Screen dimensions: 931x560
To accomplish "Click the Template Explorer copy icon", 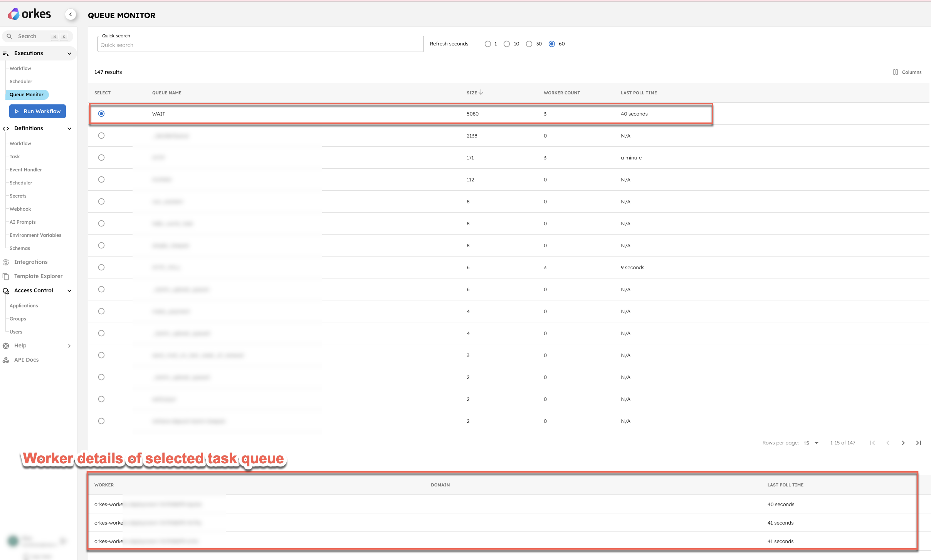I will (x=6, y=277).
